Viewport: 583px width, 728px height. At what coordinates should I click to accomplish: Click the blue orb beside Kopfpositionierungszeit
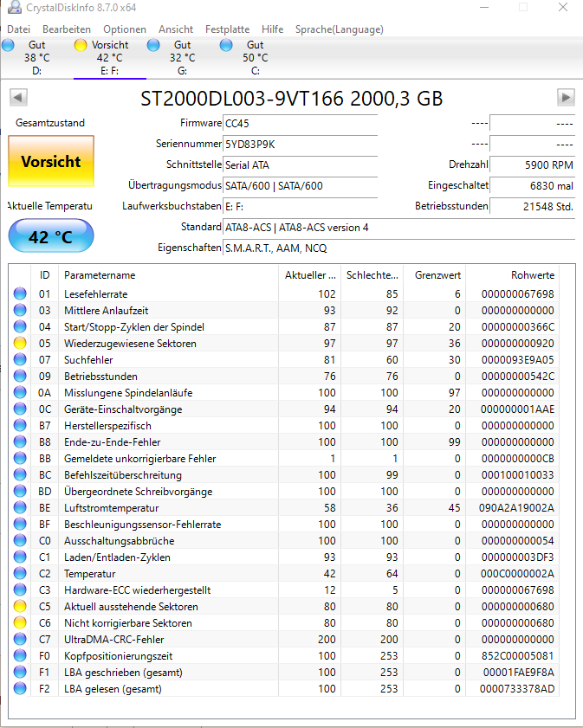pos(20,655)
